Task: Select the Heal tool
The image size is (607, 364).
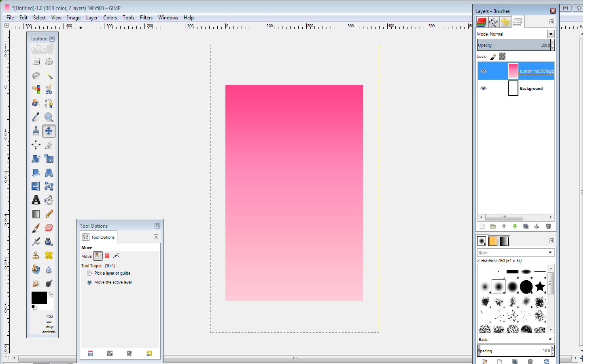Action: point(49,255)
